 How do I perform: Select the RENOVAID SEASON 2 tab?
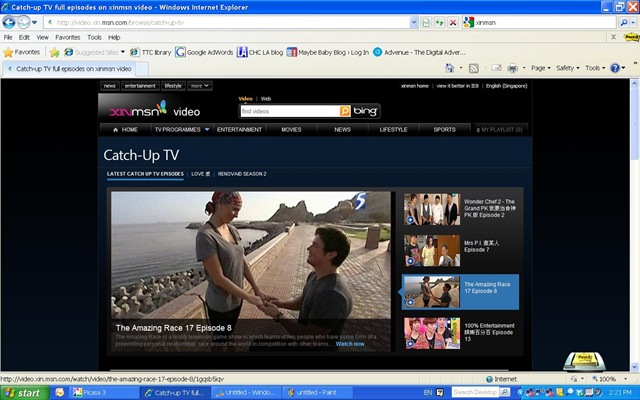242,174
